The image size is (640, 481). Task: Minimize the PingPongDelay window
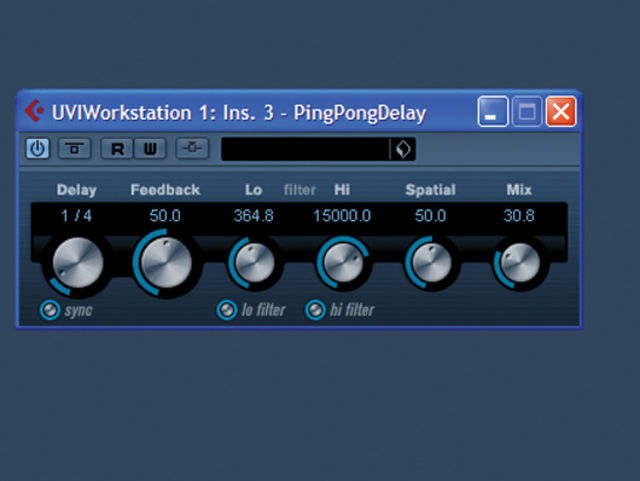(x=493, y=111)
